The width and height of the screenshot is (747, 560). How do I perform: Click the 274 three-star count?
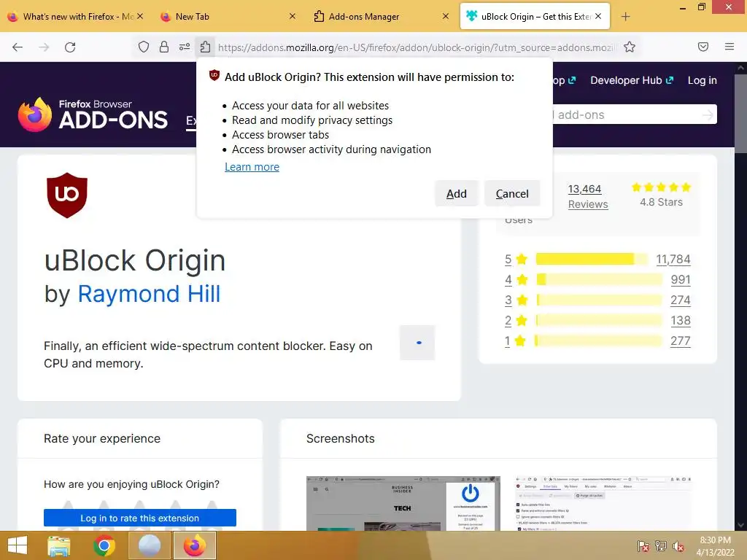[x=681, y=300]
